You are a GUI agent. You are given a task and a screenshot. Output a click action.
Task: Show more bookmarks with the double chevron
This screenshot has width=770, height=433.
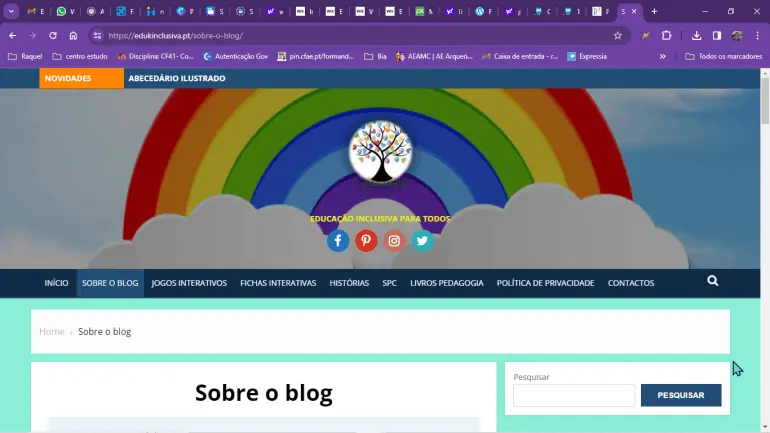click(x=662, y=56)
